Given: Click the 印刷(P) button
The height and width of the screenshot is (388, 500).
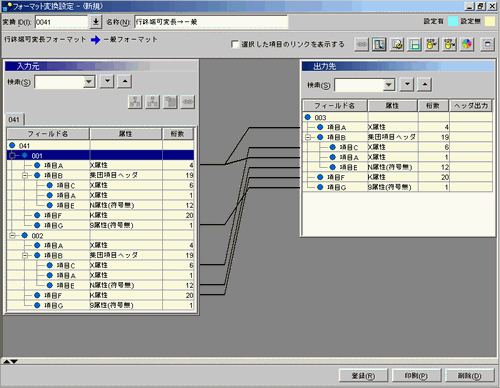Looking at the screenshot, I should click(x=416, y=376).
